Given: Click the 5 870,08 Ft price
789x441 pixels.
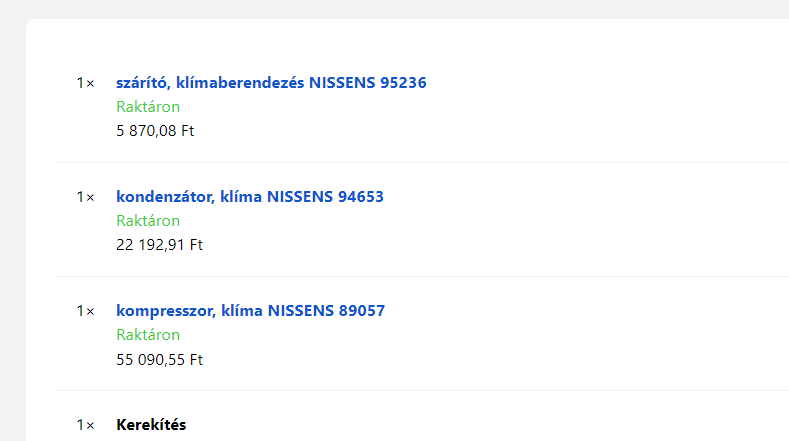Looking at the screenshot, I should tap(155, 131).
